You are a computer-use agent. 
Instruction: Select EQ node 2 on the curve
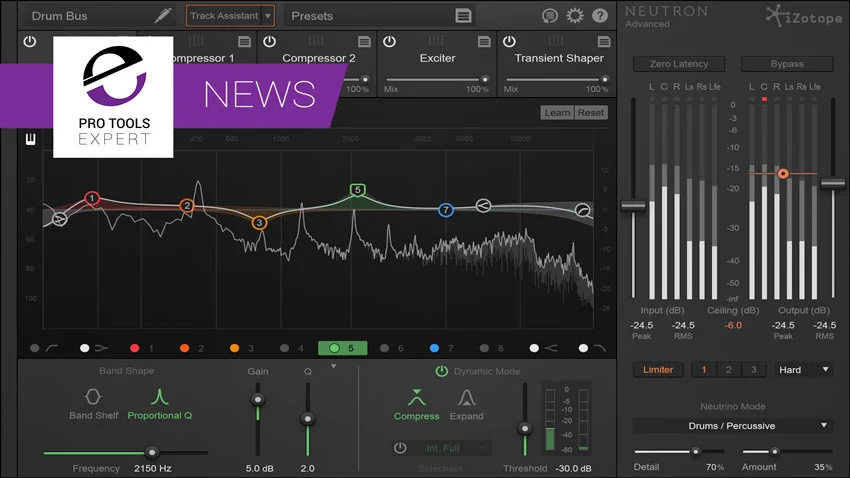(187, 205)
